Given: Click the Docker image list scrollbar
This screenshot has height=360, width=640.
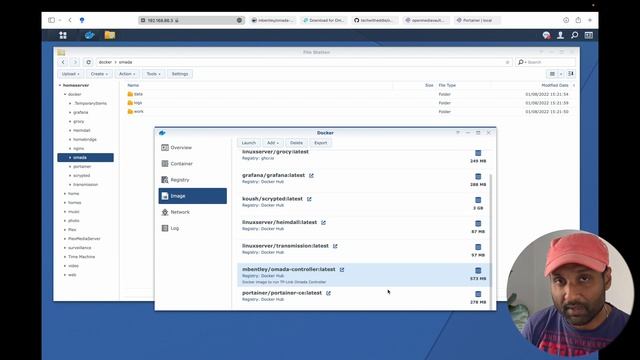Looking at the screenshot, I should click(x=491, y=242).
